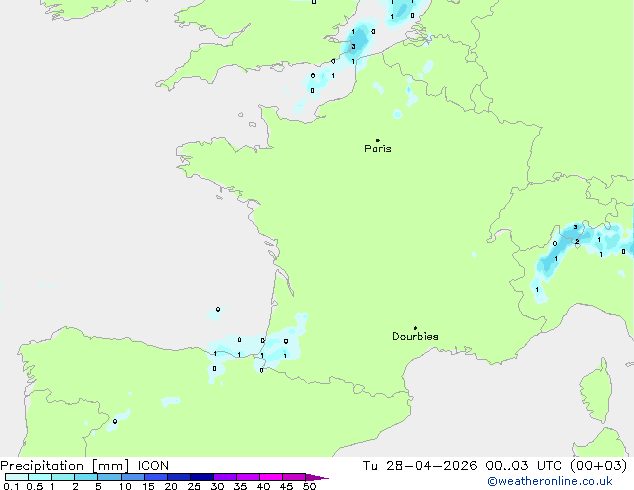Click the '0.5' legend scale value

pyautogui.click(x=34, y=486)
